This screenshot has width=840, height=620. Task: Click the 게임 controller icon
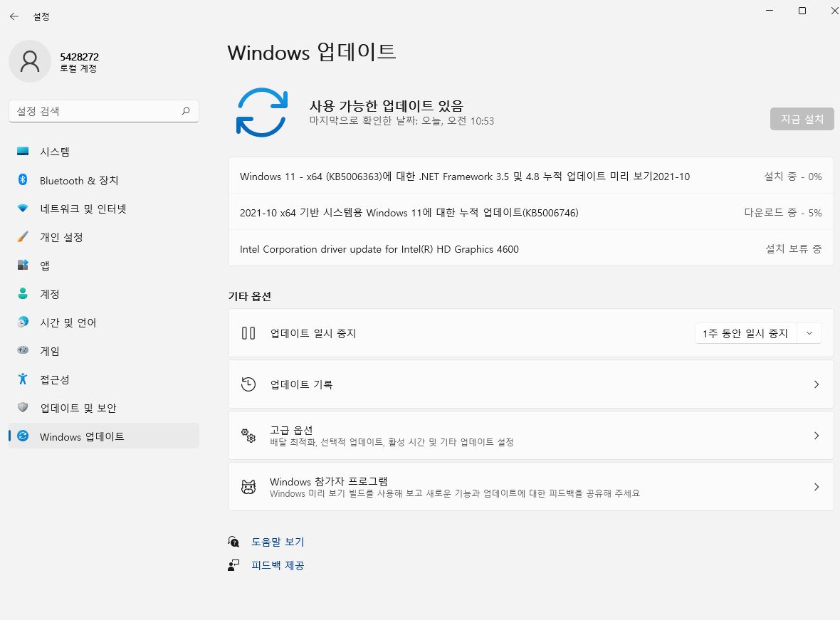tap(23, 350)
